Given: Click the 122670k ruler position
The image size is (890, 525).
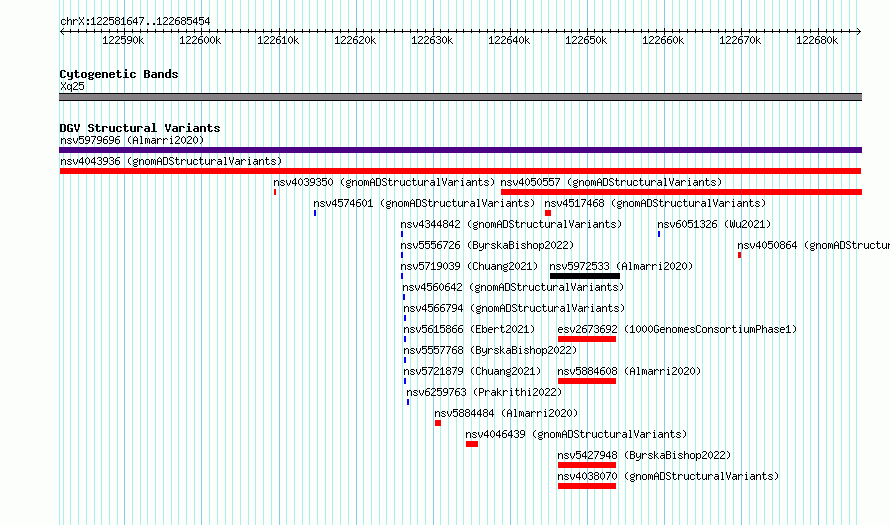Looking at the screenshot, I should (x=740, y=40).
